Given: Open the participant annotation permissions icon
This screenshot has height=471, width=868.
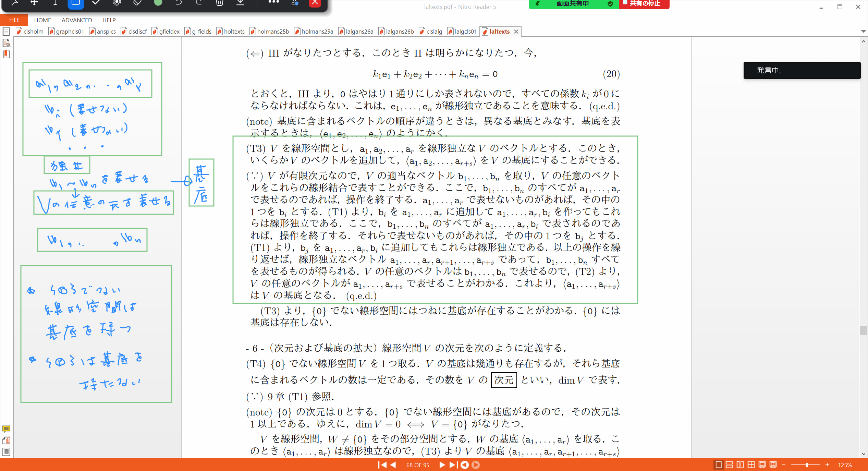Looking at the screenshot, I should pyautogui.click(x=295, y=3).
